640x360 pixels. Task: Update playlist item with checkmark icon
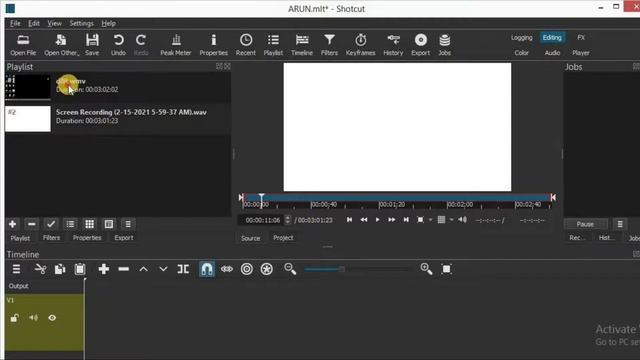(x=51, y=224)
